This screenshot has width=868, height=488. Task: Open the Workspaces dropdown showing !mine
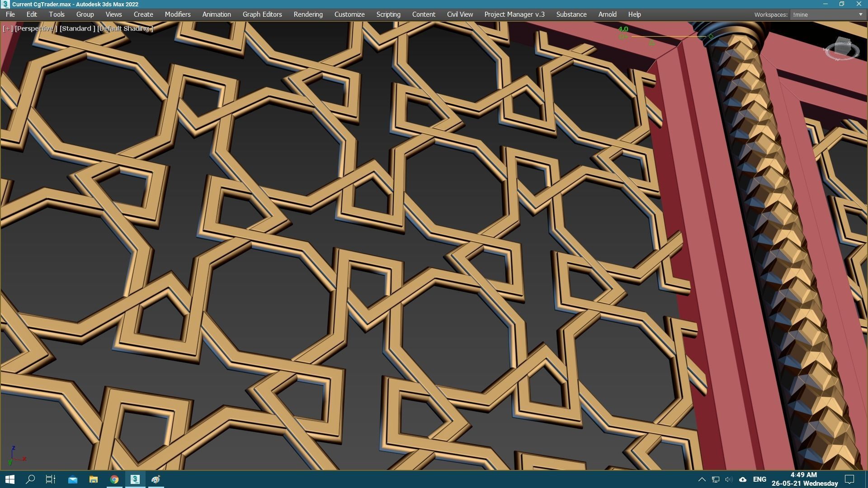coord(827,14)
